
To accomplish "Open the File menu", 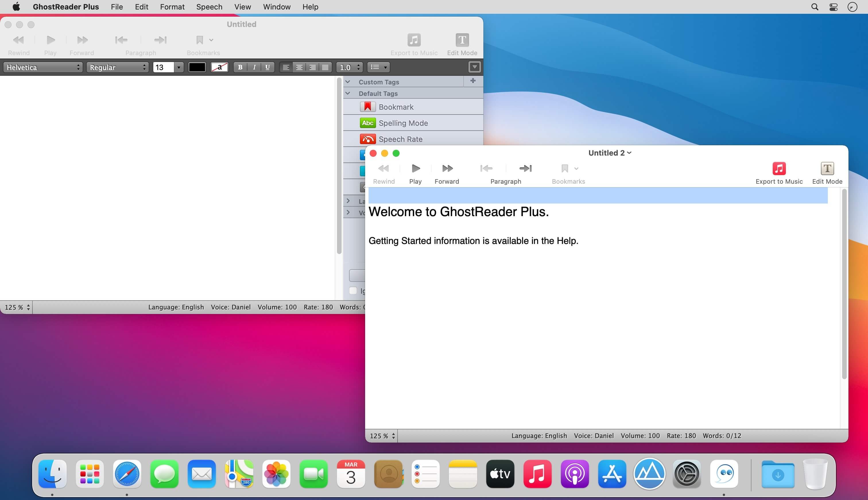I will pos(117,7).
